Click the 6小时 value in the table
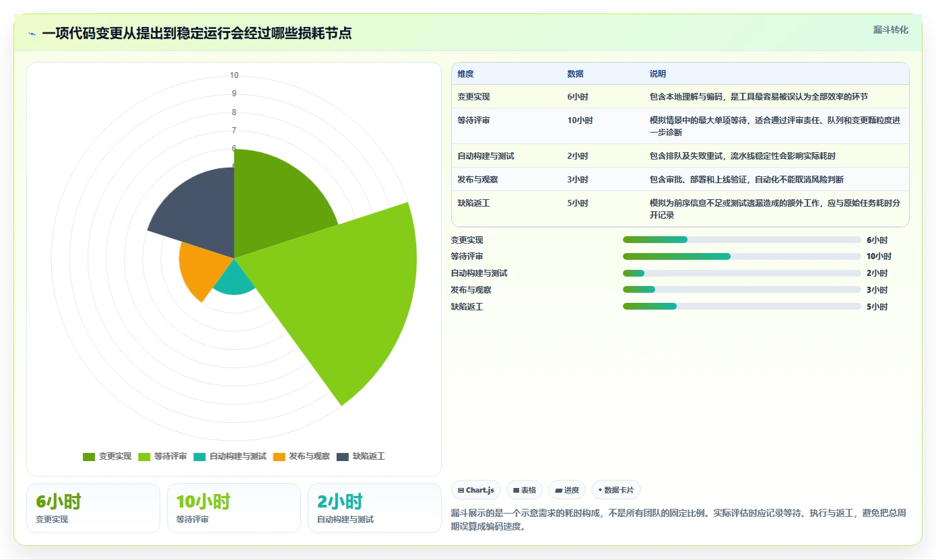The width and height of the screenshot is (936, 560). [x=577, y=97]
